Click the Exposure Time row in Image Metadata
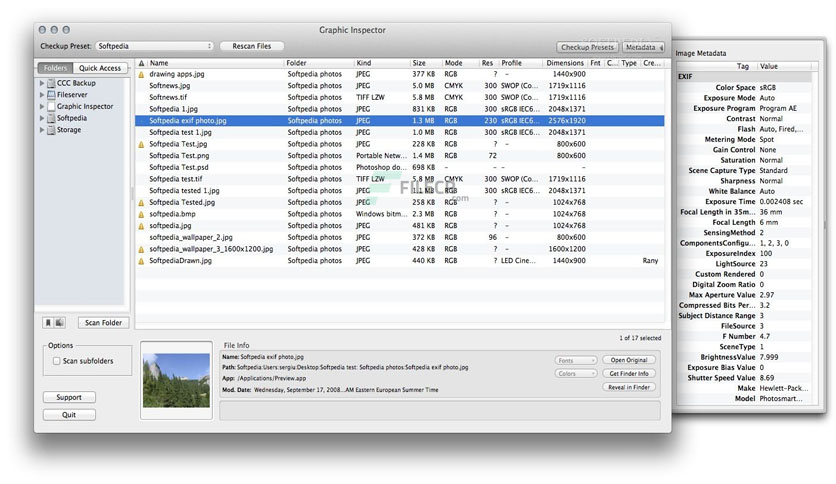This screenshot has height=484, width=836. pyautogui.click(x=744, y=201)
